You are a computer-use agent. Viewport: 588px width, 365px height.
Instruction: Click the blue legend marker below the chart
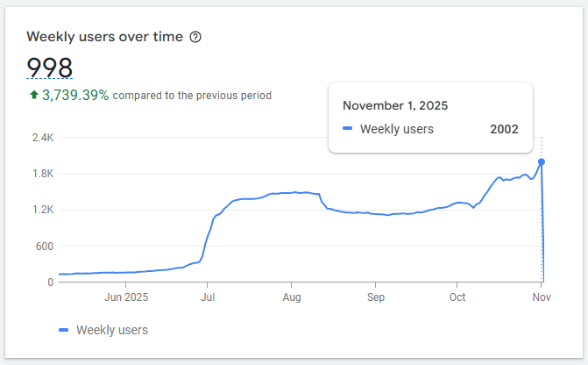tap(63, 330)
